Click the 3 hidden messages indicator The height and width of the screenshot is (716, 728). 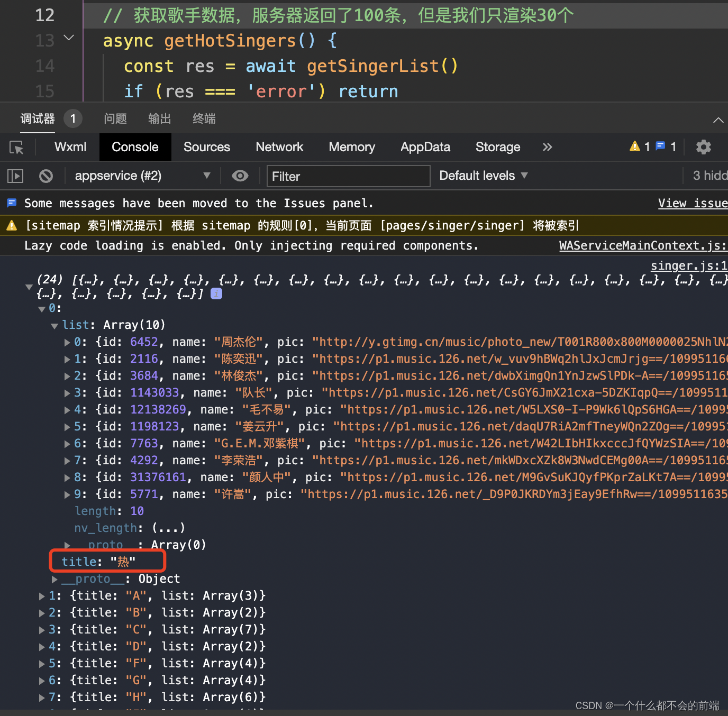point(710,176)
